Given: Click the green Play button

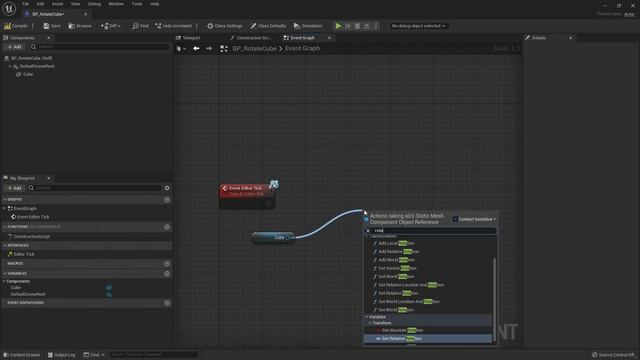Looking at the screenshot, I should (338, 26).
